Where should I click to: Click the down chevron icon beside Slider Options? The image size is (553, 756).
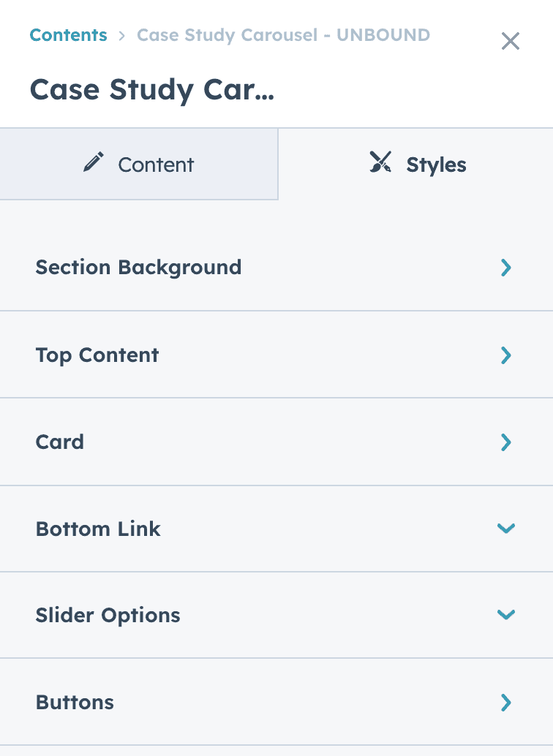(x=505, y=615)
